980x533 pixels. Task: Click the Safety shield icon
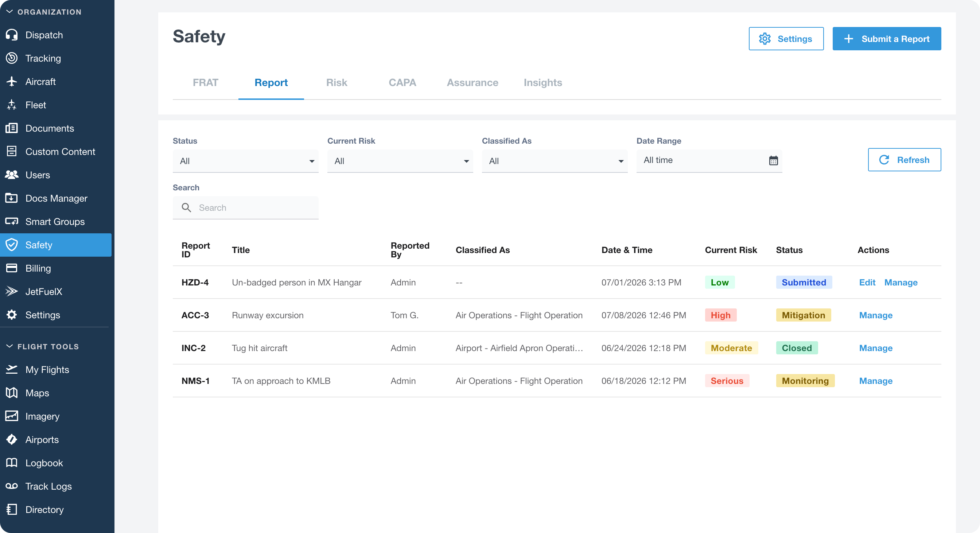[x=12, y=245]
